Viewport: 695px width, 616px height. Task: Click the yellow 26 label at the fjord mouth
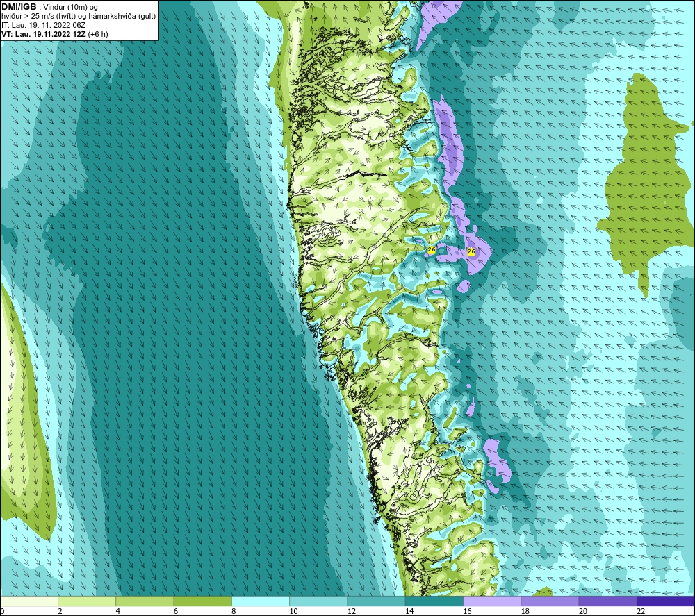tap(432, 250)
